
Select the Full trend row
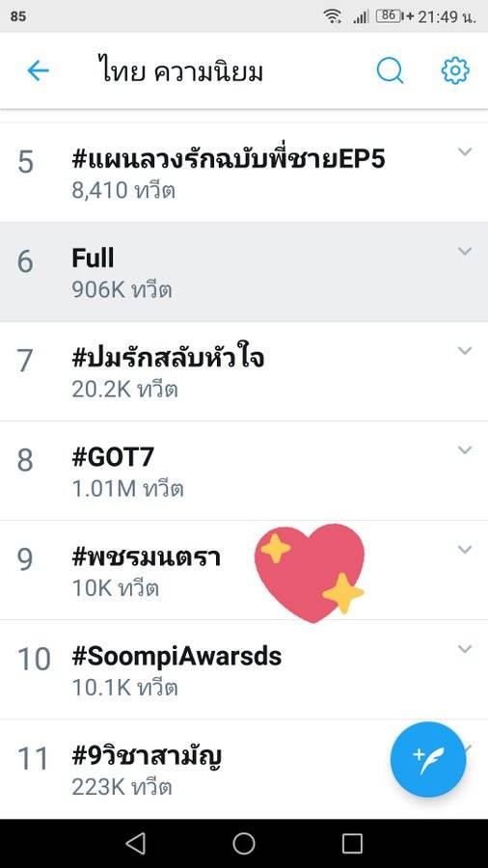244,271
